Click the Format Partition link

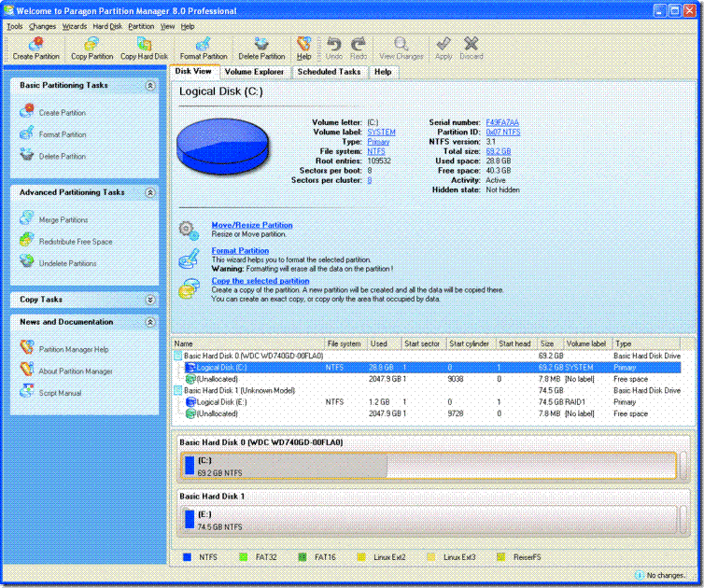point(240,250)
